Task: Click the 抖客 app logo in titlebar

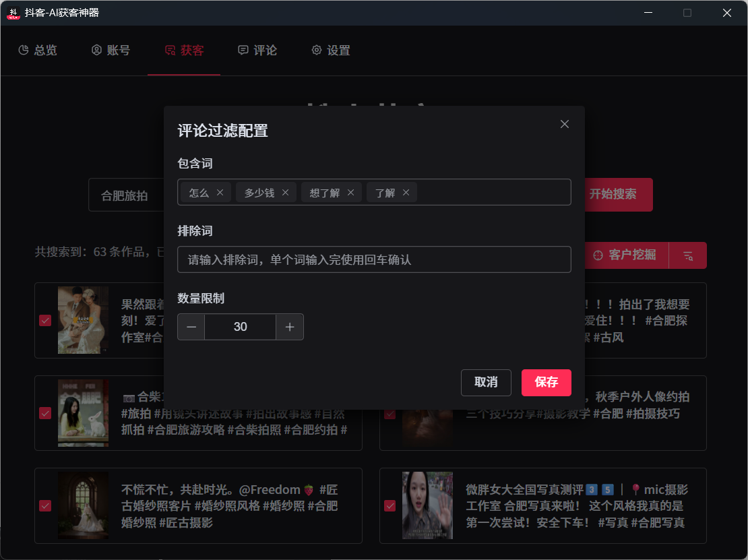Action: coord(12,13)
